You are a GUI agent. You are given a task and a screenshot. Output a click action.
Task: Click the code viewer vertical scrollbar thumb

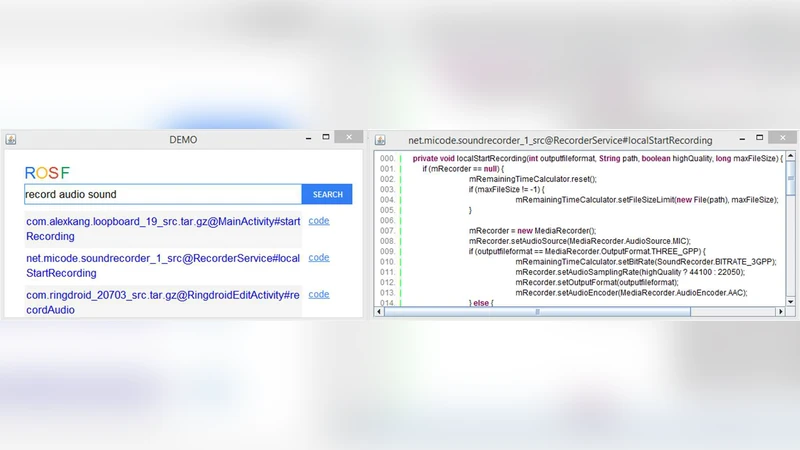pyautogui.click(x=791, y=180)
